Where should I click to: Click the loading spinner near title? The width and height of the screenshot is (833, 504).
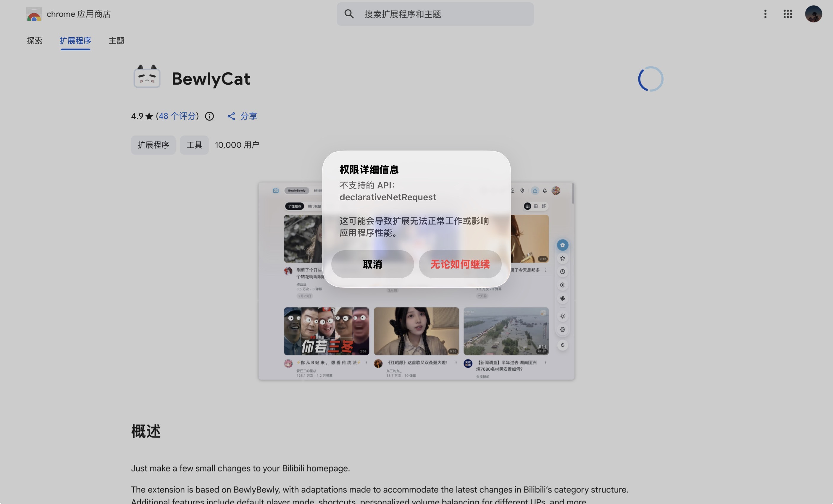tap(650, 79)
